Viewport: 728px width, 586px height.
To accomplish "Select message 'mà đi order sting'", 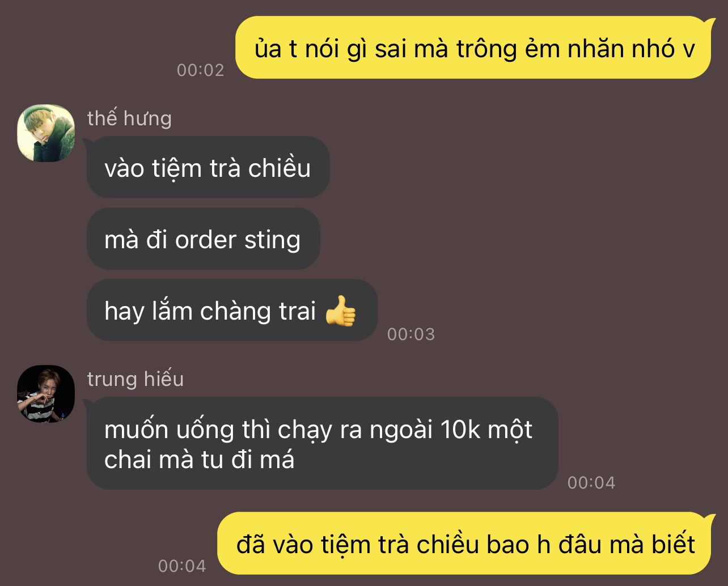I will pos(203,239).
